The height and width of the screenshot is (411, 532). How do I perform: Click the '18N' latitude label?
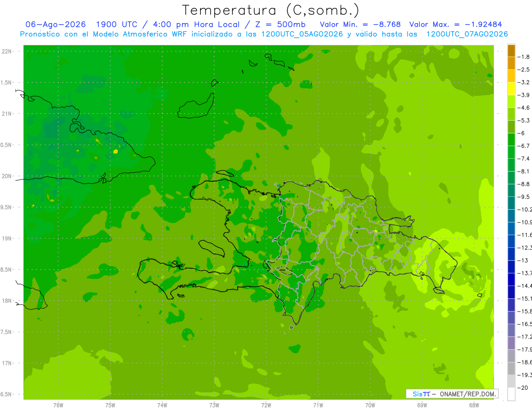(x=7, y=301)
